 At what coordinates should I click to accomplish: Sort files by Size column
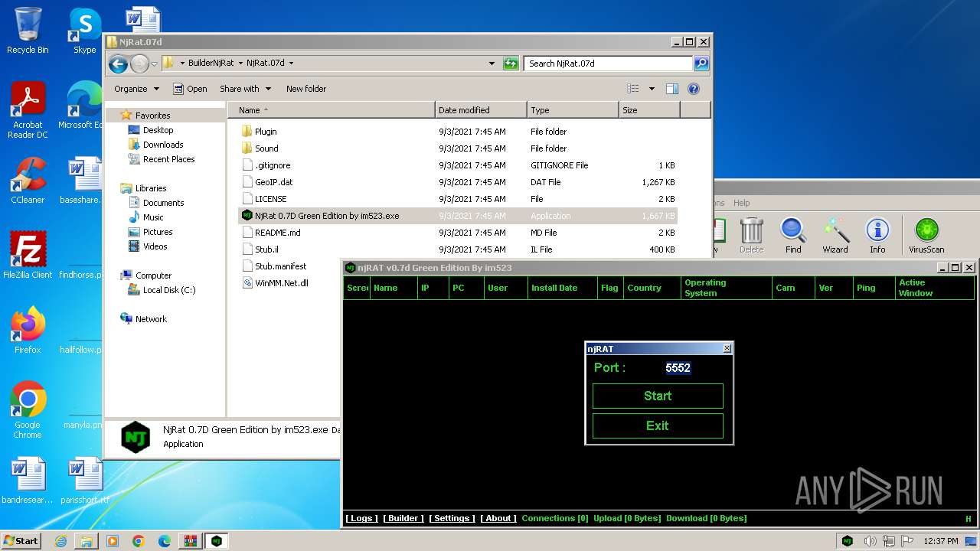click(x=649, y=110)
